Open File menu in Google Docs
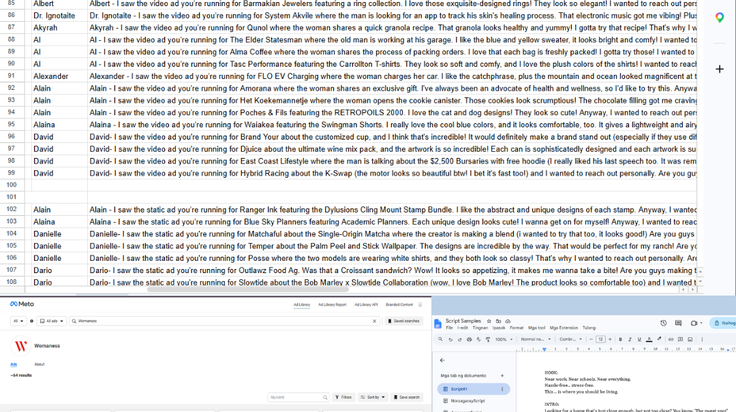Image resolution: width=736 pixels, height=412 pixels. (449, 328)
